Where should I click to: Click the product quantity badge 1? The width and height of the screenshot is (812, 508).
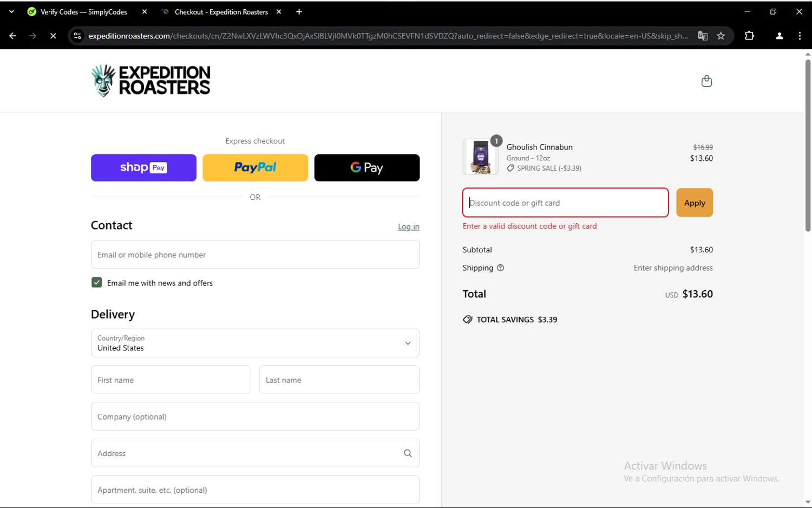[x=496, y=141]
